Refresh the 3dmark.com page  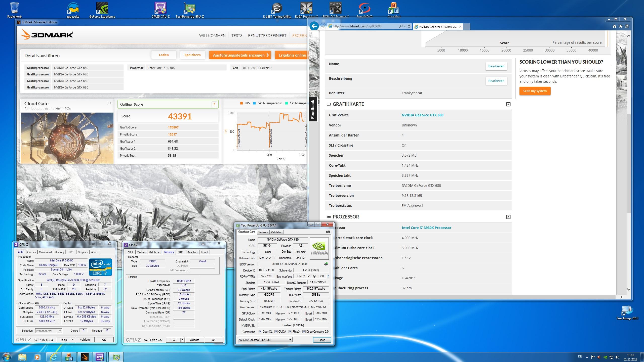409,26
